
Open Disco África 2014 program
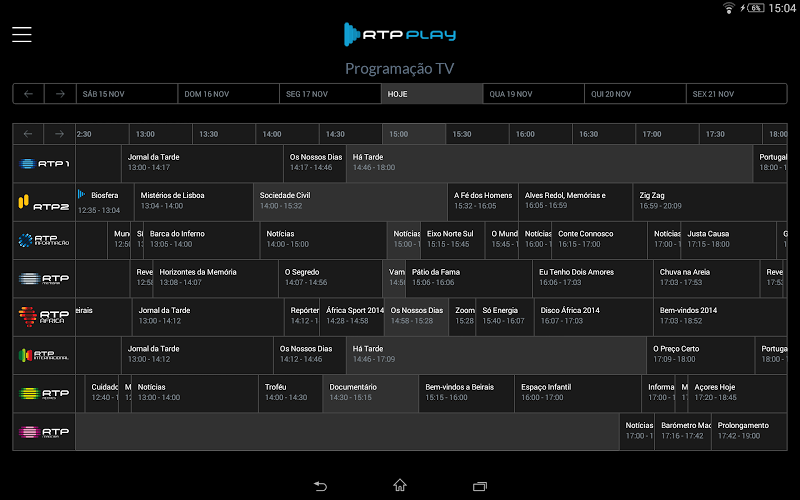click(593, 317)
